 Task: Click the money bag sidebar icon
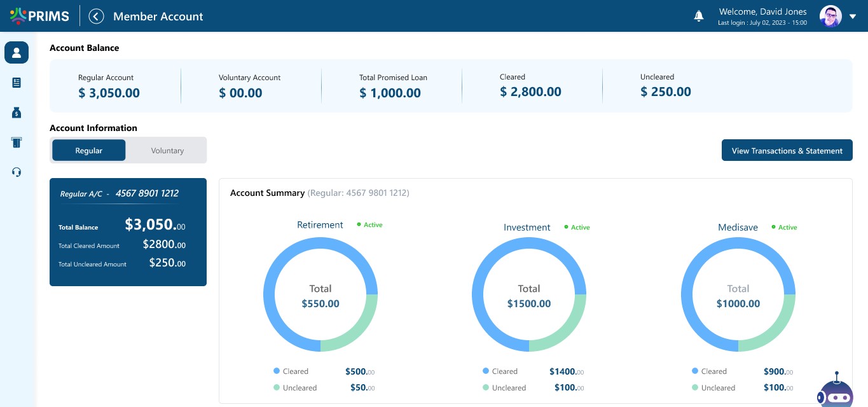(x=17, y=113)
